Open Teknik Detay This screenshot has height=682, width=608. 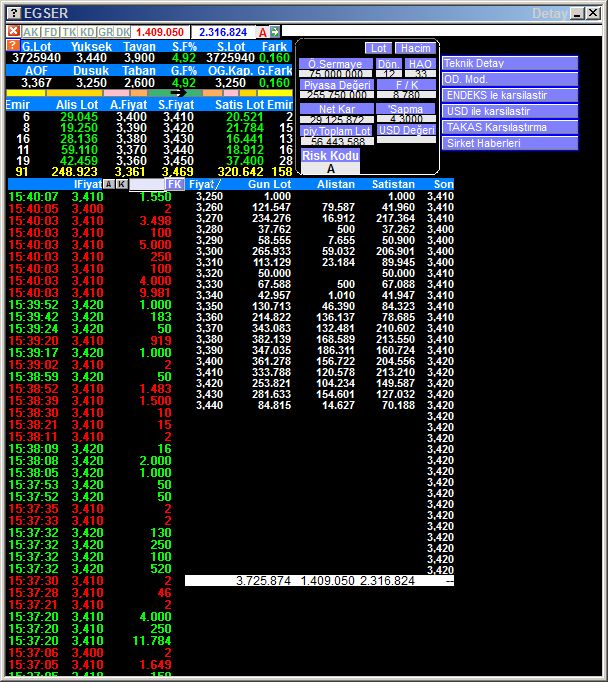tap(510, 64)
